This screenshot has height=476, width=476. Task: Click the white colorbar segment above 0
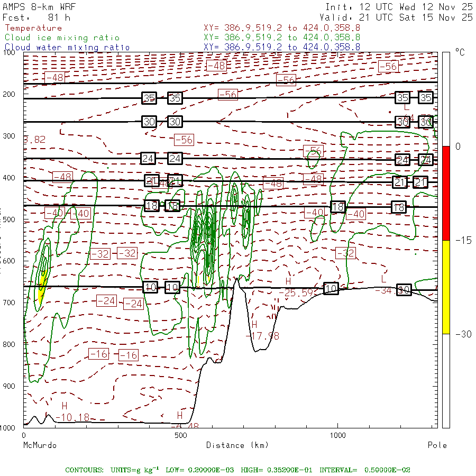(446, 99)
